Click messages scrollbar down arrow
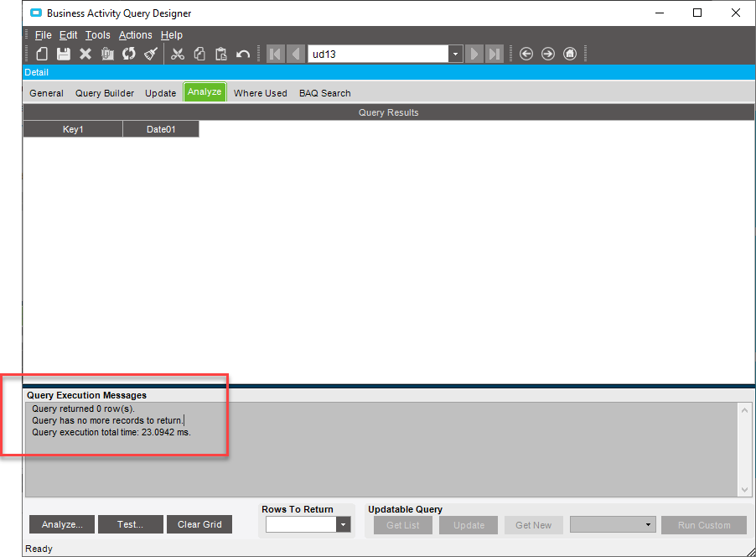756x557 pixels. pyautogui.click(x=744, y=489)
